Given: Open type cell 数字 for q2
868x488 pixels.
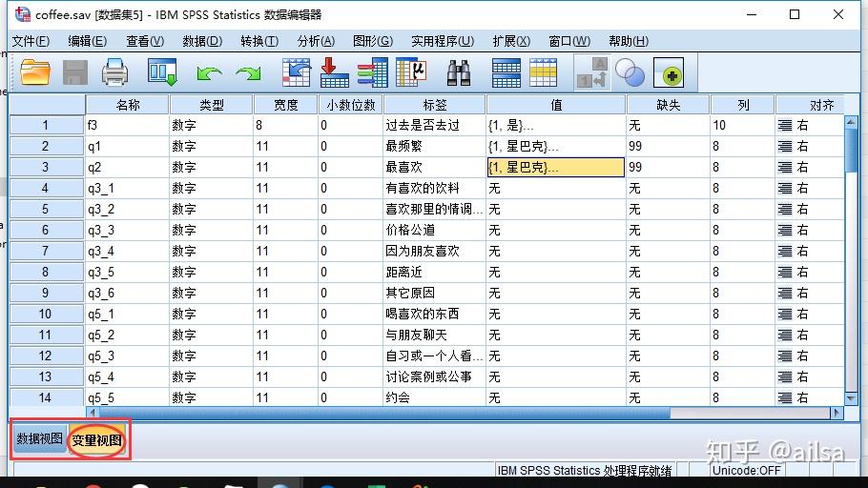Looking at the screenshot, I should click(x=212, y=167).
